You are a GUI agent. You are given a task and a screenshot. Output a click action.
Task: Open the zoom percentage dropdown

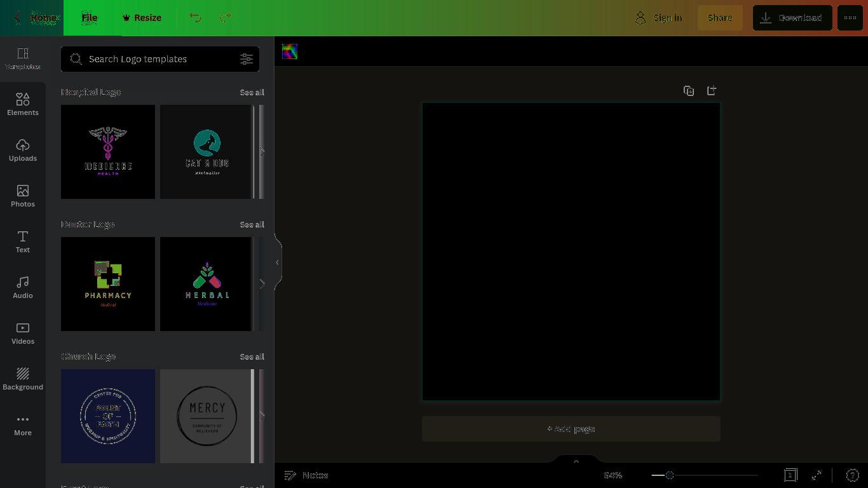pyautogui.click(x=613, y=475)
